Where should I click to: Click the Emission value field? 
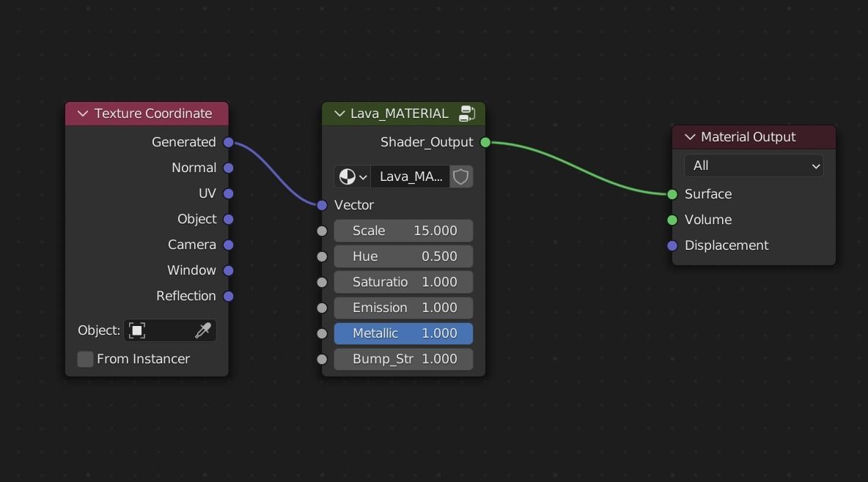tap(403, 308)
